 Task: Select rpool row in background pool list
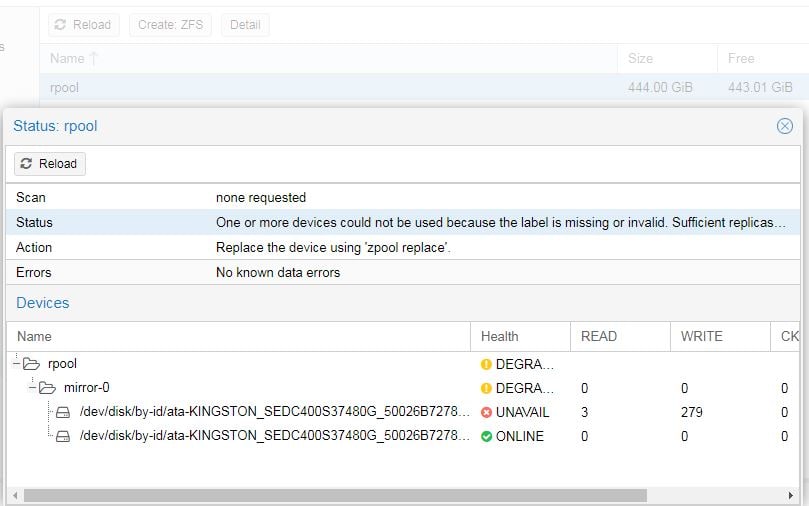pyautogui.click(x=424, y=87)
